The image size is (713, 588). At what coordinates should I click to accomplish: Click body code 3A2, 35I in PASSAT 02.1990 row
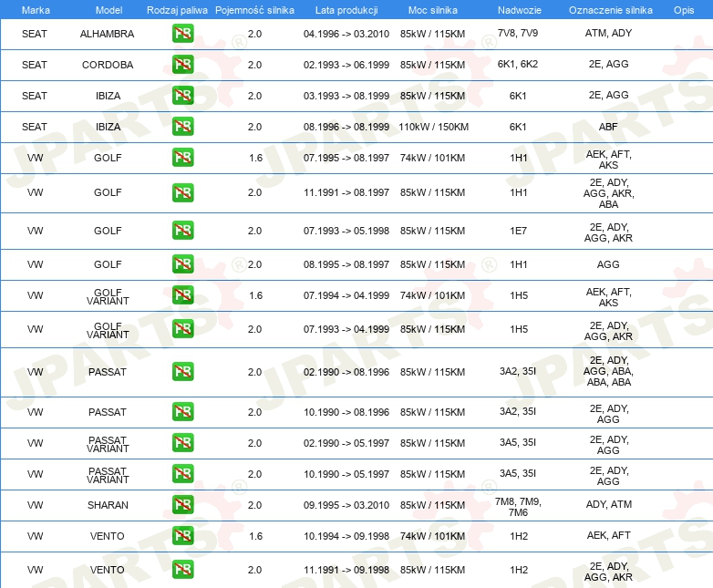point(518,371)
